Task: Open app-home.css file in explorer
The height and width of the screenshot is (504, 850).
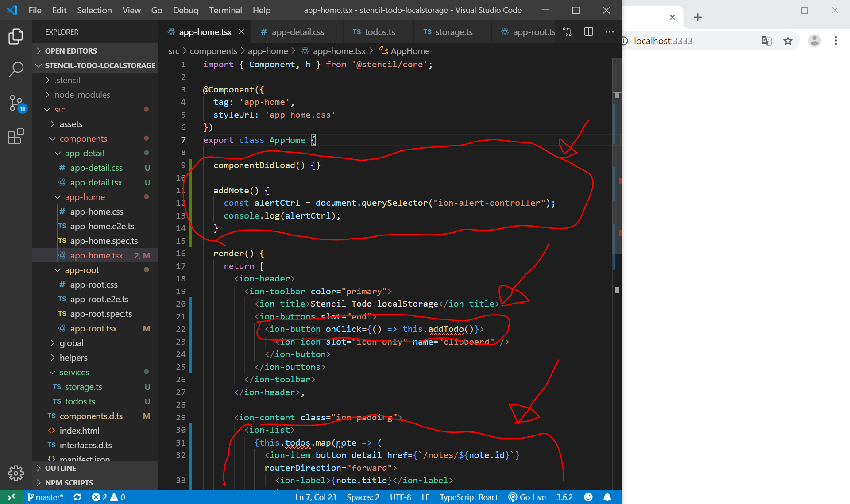Action: [95, 212]
